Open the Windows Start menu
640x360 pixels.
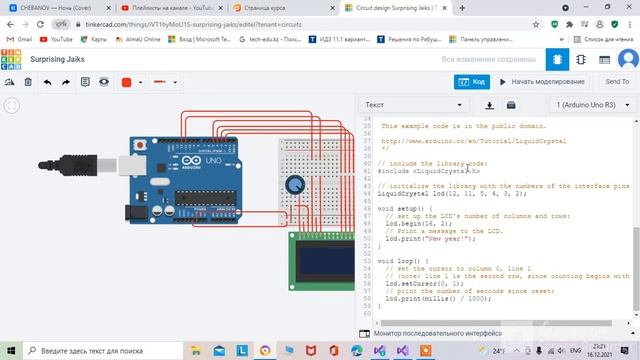point(11,351)
